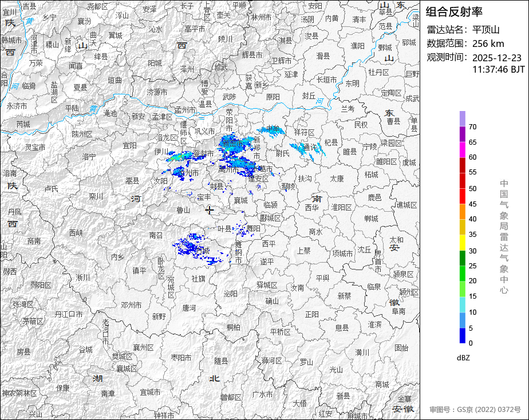Click the 卢氏 county label
The height and width of the screenshot is (420, 529).
52,189
